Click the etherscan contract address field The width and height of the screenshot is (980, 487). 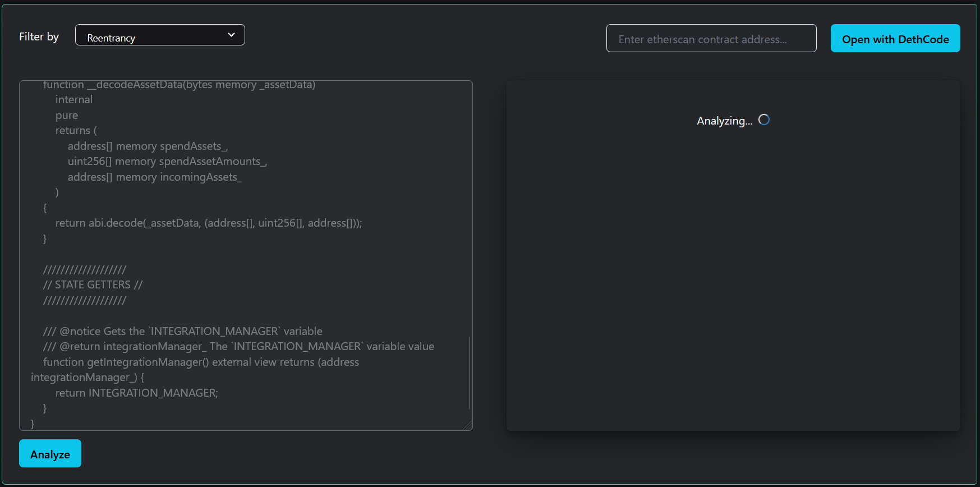(x=711, y=38)
